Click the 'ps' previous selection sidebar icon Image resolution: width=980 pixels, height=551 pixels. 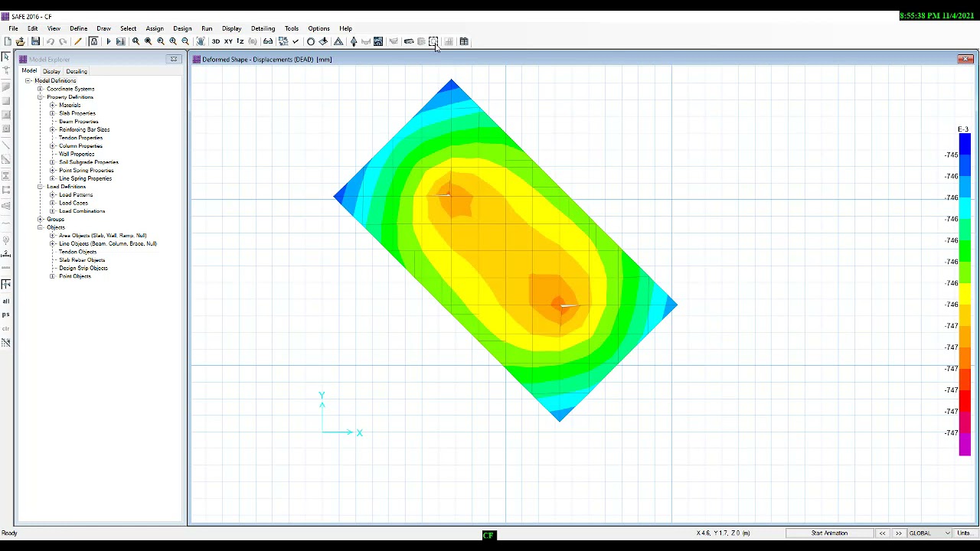tap(5, 315)
